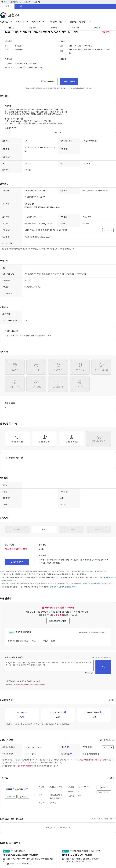Select the 우대사항 section tab
This screenshot has width=116, height=868.
[x=54, y=28]
